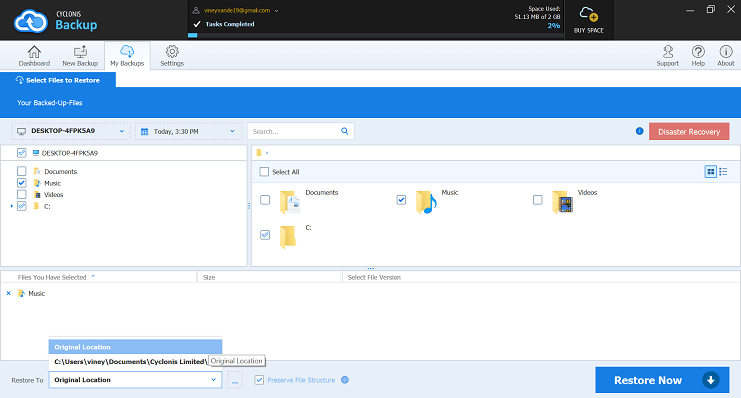Check Videos folder checkbox in grid
The image size is (741, 398).
[537, 200]
